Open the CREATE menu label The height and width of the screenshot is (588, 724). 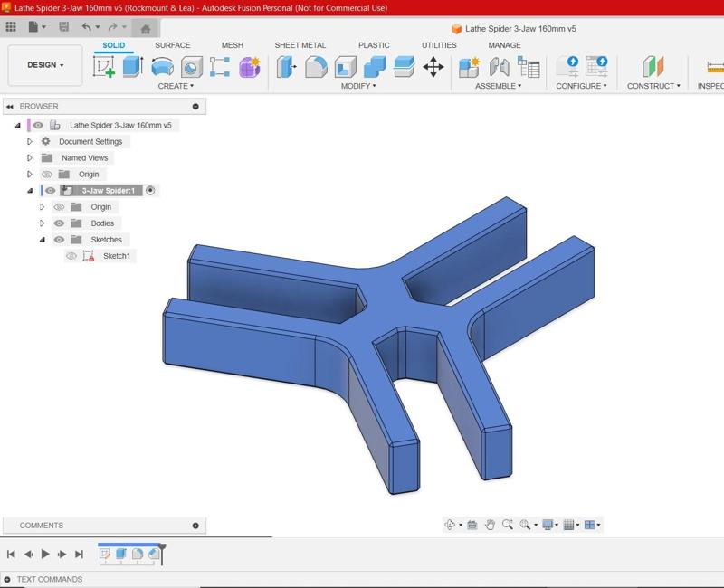pyautogui.click(x=176, y=86)
